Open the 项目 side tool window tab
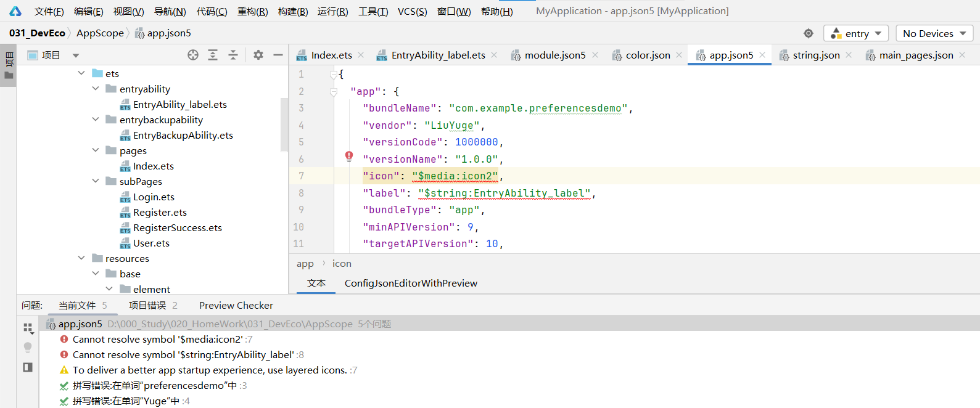Screen dimensions: 980x408 pyautogui.click(x=9, y=65)
